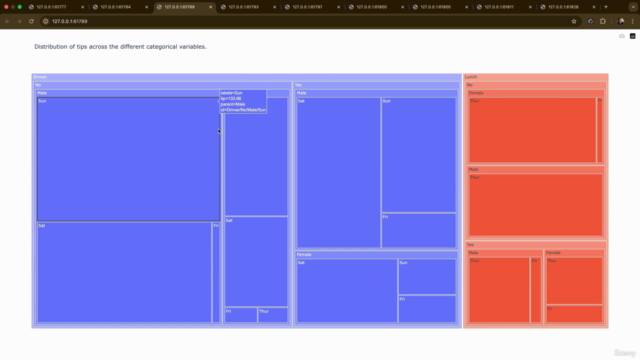Open a new browser tab
The height and width of the screenshot is (360, 640).
(x=606, y=7)
